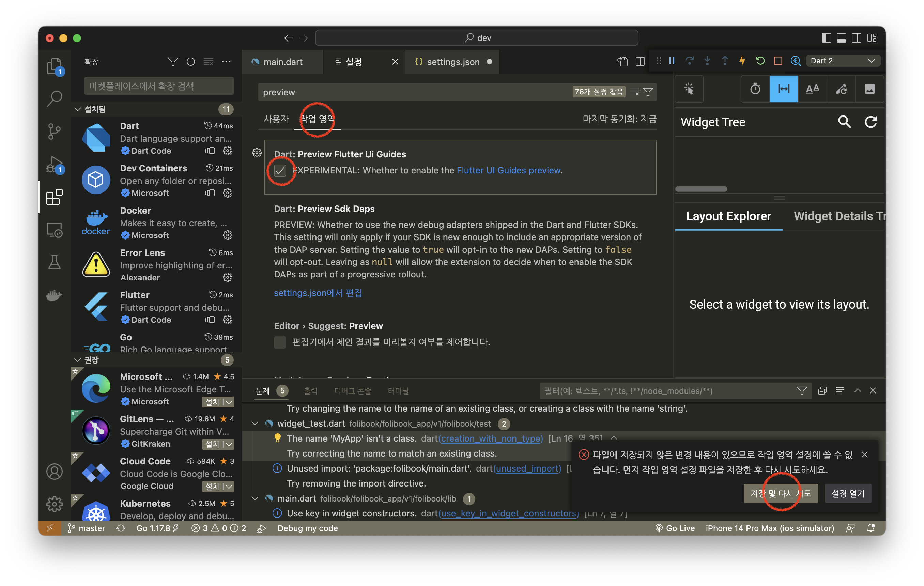
Task: Select the Workspace (작업 영역) settings tab
Action: (317, 119)
